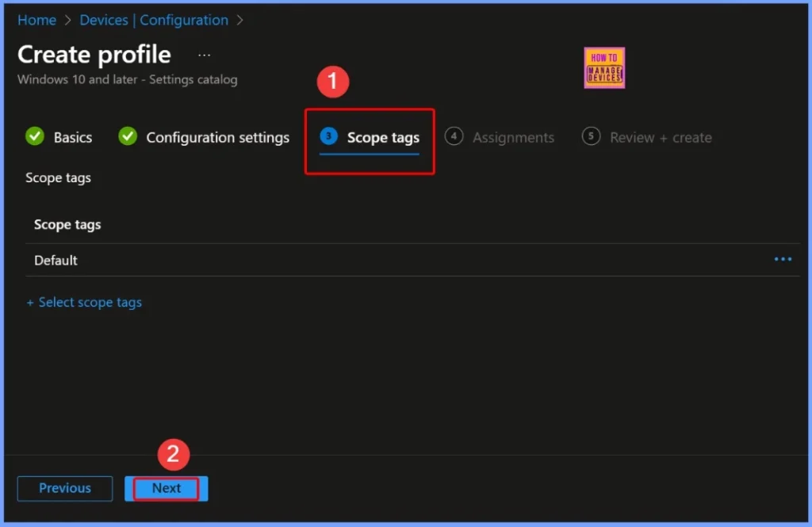
Task: Click red annotation badge number 2
Action: pyautogui.click(x=173, y=456)
